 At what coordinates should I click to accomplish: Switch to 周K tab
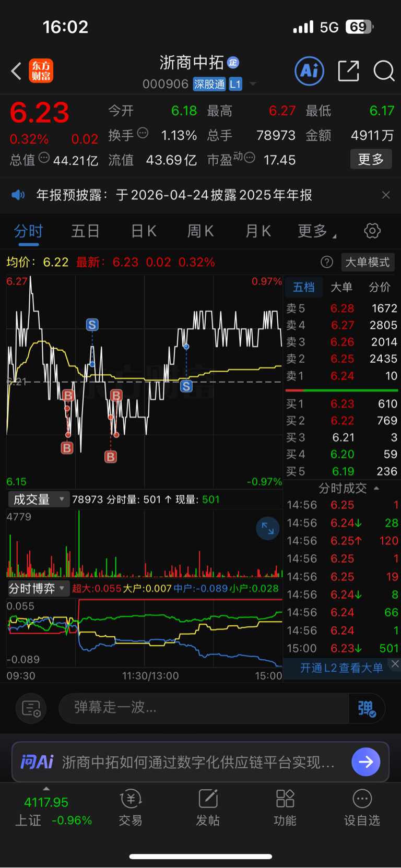tap(200, 231)
